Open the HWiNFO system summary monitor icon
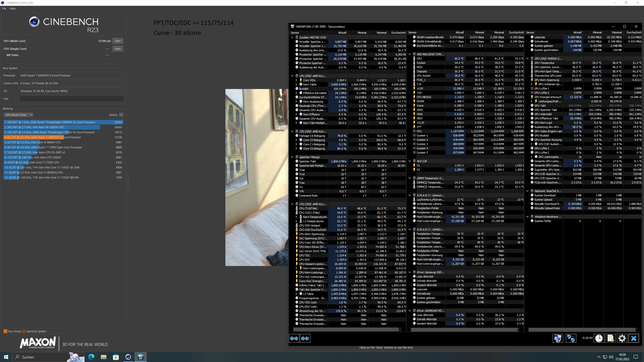This screenshot has width=644, height=362. 558,338
